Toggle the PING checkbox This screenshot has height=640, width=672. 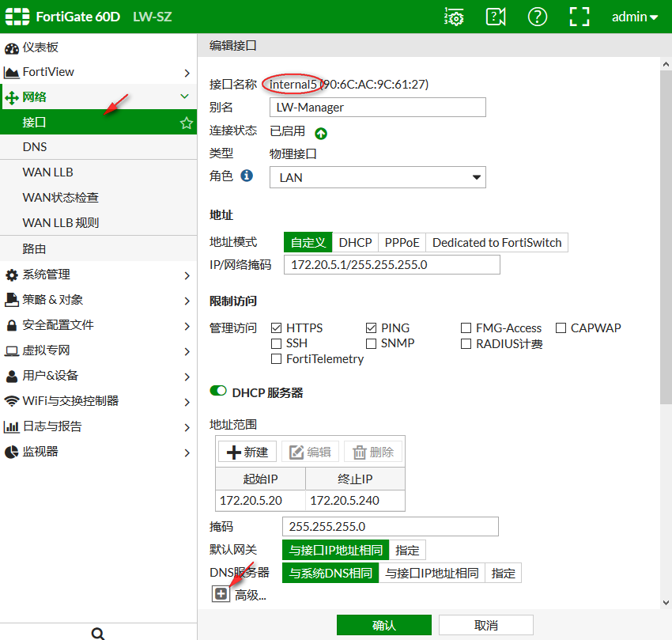tap(371, 328)
